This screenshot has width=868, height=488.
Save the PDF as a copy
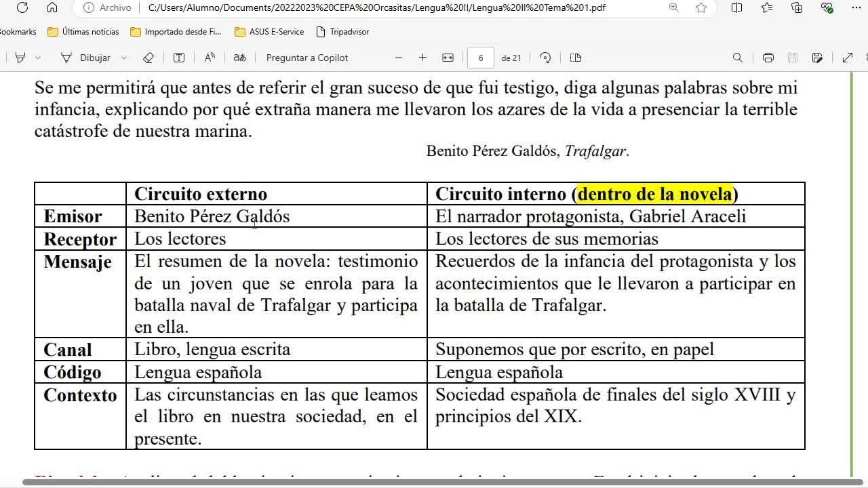817,58
